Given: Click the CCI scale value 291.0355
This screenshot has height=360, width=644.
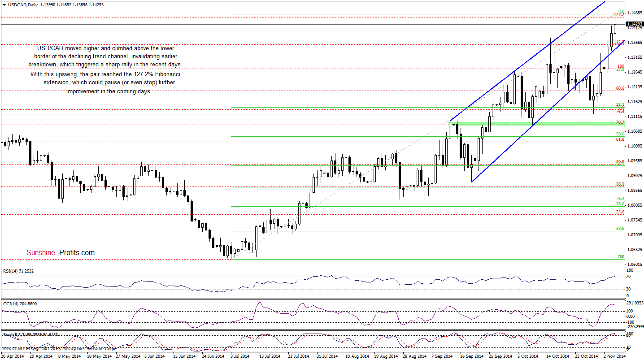Looking at the screenshot, I should click(x=634, y=303).
